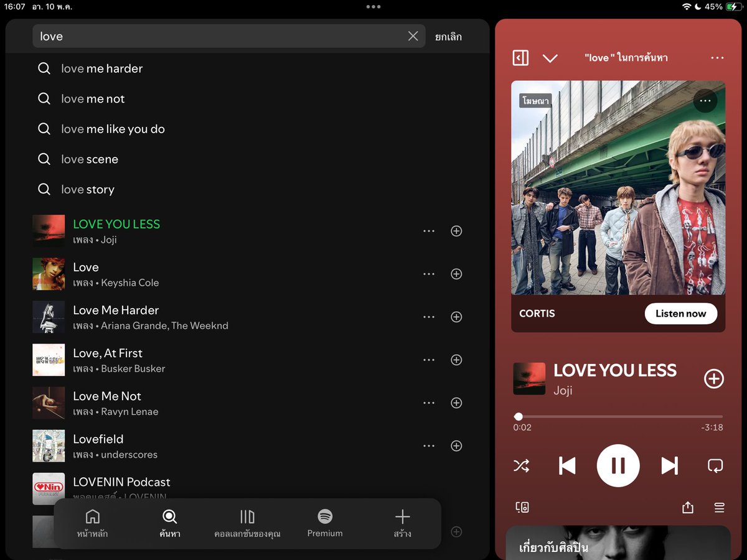This screenshot has width=747, height=560.
Task: Clear the search field with X icon
Action: tap(413, 36)
